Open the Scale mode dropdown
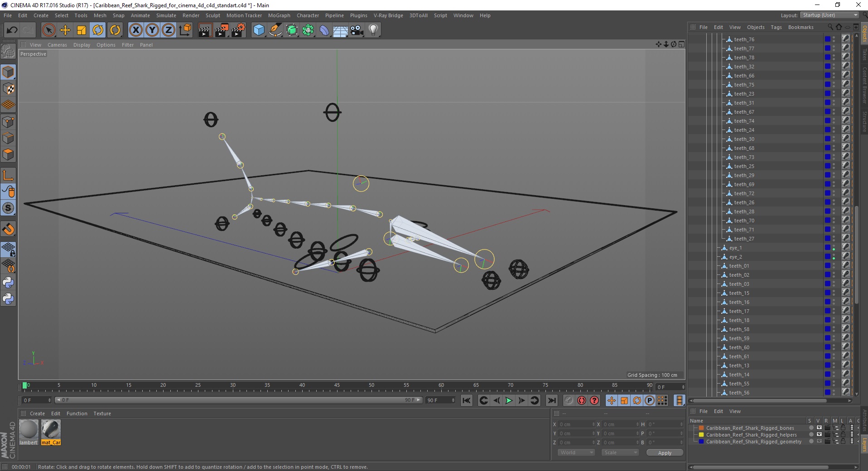Viewport: 868px width, 471px height. coord(620,452)
